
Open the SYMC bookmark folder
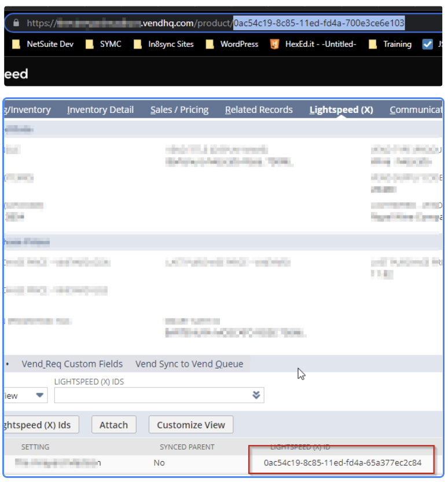coord(104,44)
